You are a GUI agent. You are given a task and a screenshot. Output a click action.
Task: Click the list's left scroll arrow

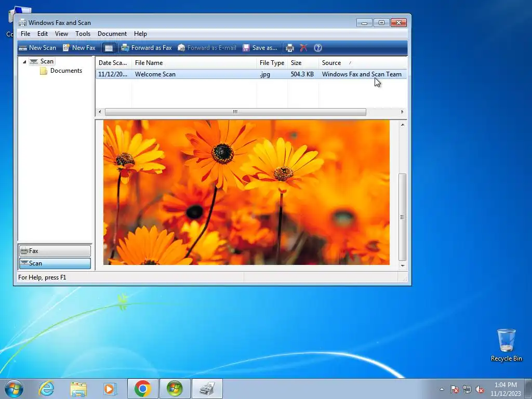point(99,112)
